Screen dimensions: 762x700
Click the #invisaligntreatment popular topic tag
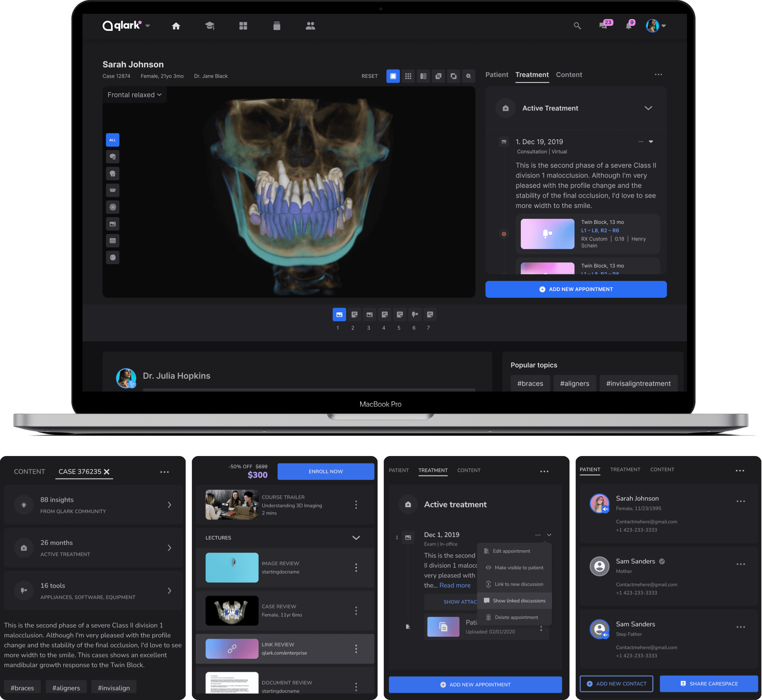pyautogui.click(x=638, y=383)
